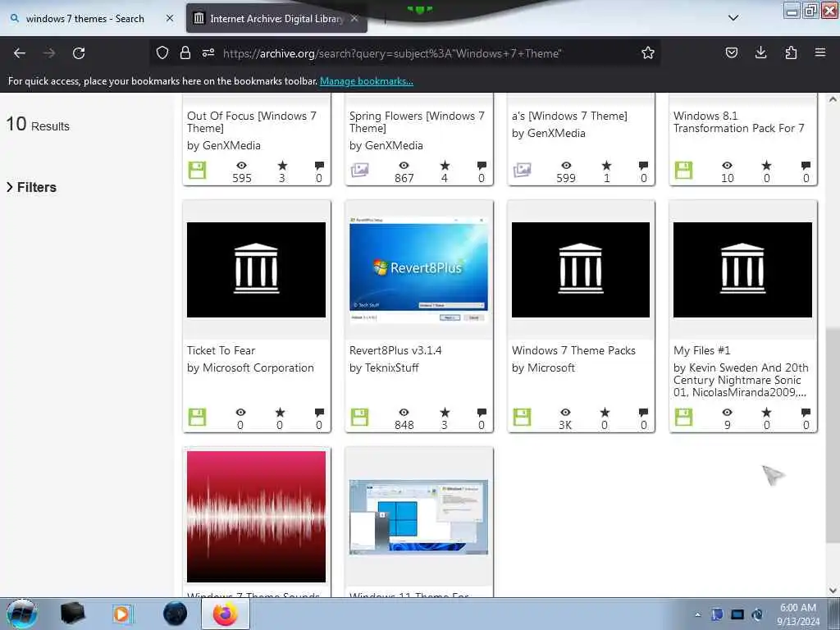Open the Windows Start orb
840x630 pixels.
[x=22, y=614]
